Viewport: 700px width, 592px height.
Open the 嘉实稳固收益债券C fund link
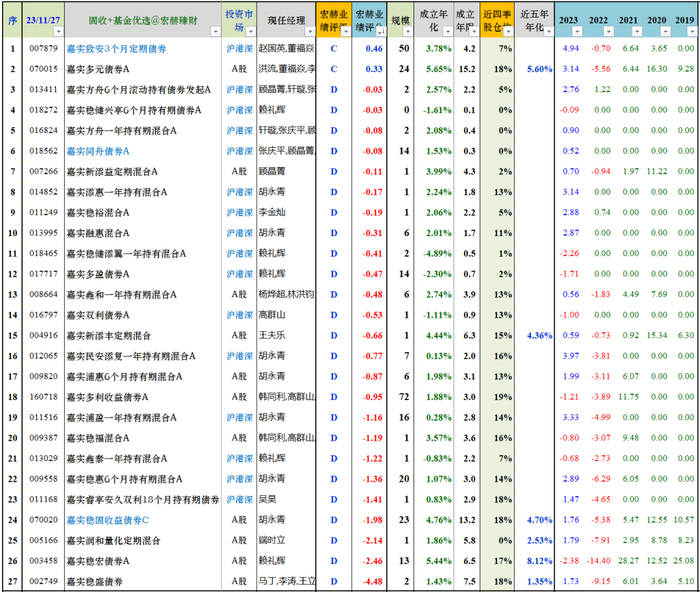pyautogui.click(x=108, y=520)
